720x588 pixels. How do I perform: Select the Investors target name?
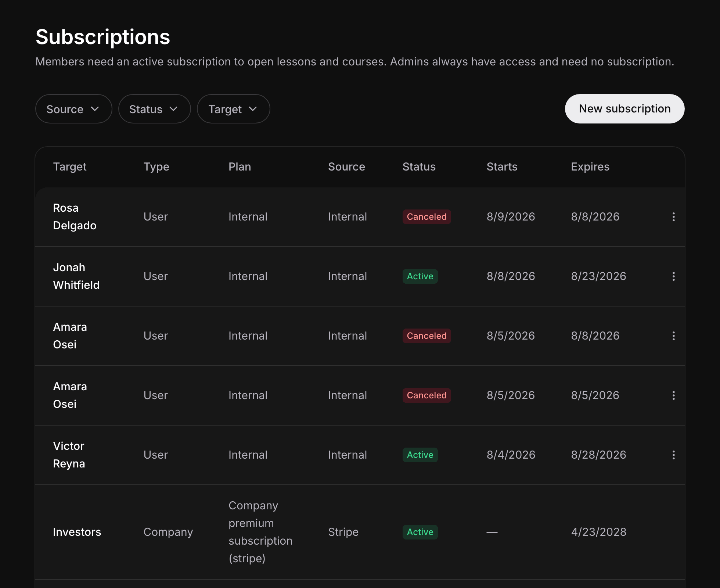77,532
